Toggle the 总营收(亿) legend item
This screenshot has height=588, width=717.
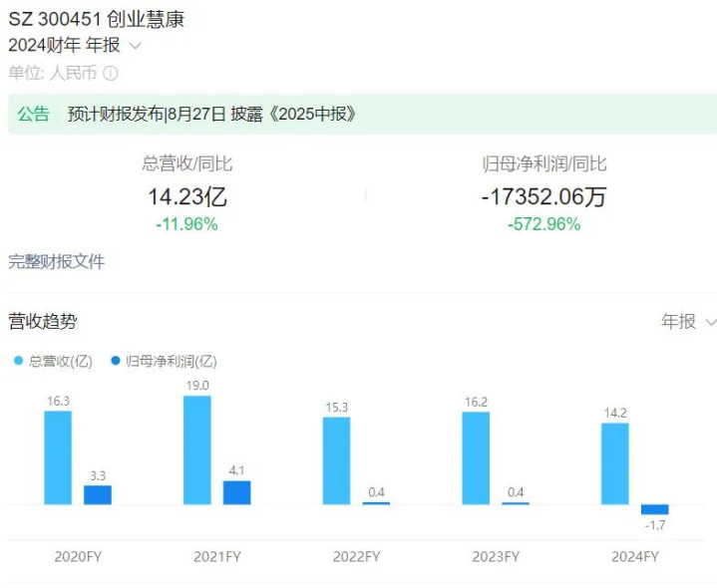(x=54, y=362)
